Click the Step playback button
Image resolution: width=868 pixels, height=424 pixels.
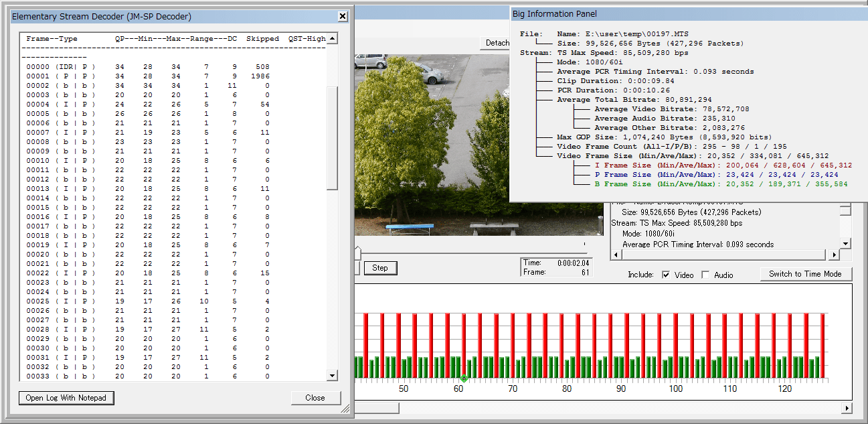[x=380, y=268]
